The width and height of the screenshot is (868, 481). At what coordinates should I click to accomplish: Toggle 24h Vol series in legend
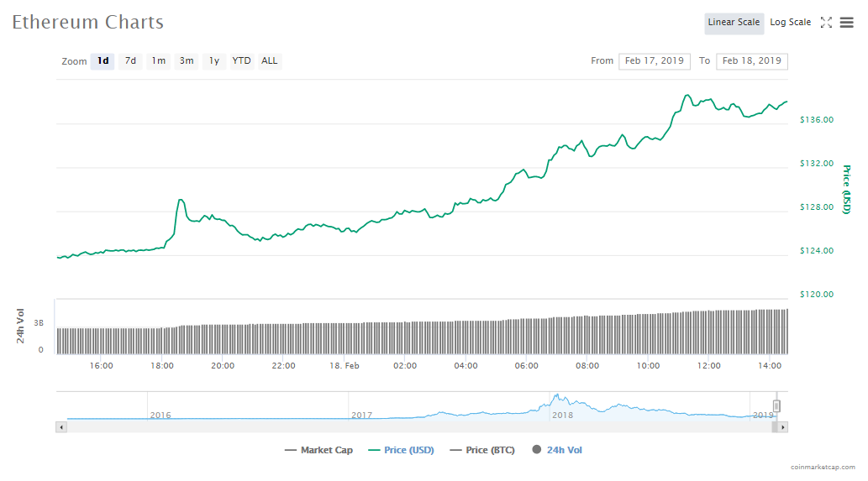click(x=557, y=451)
